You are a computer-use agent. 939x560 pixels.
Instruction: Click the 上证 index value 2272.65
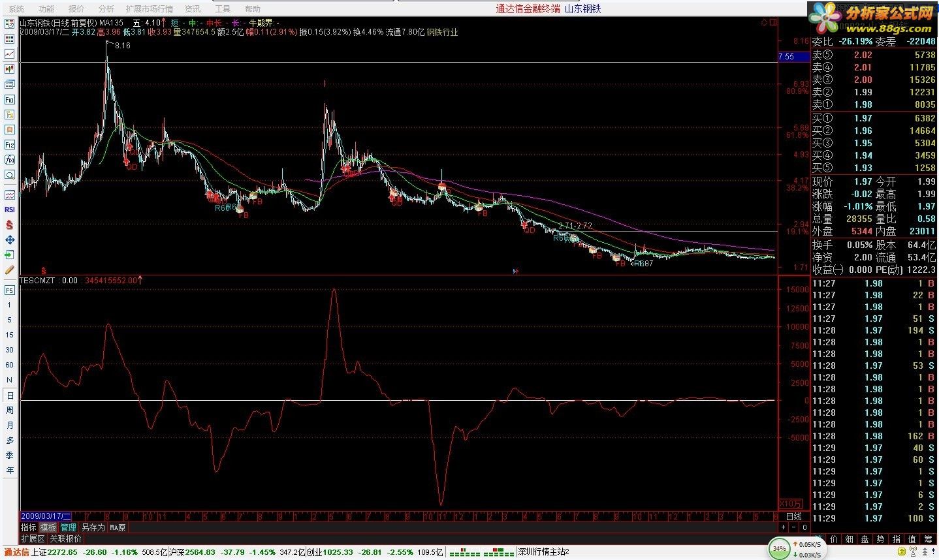63,552
